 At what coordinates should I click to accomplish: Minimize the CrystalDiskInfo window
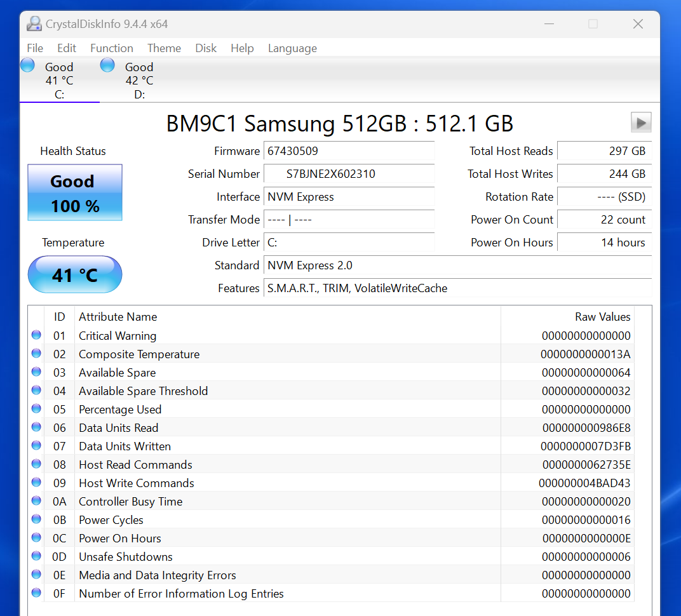point(550,24)
